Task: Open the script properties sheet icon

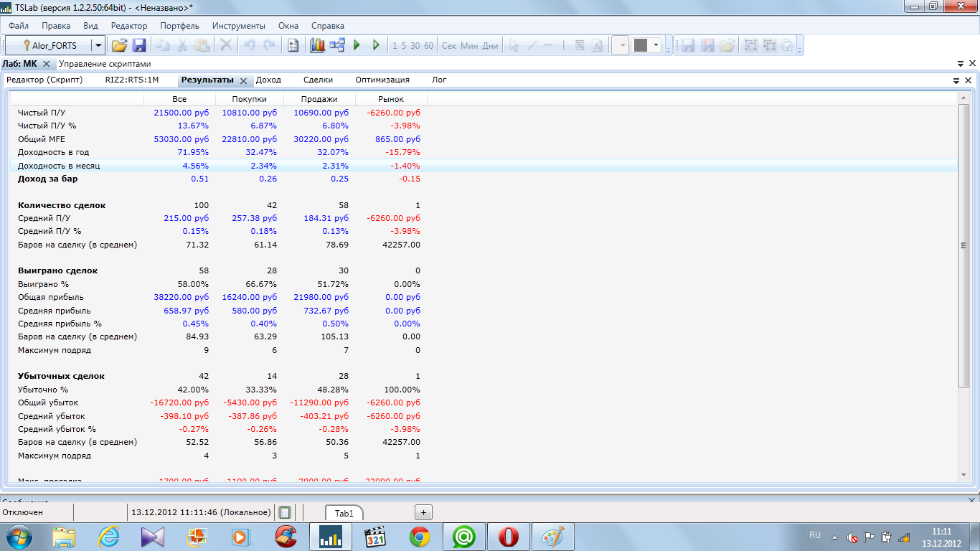Action: (x=293, y=45)
